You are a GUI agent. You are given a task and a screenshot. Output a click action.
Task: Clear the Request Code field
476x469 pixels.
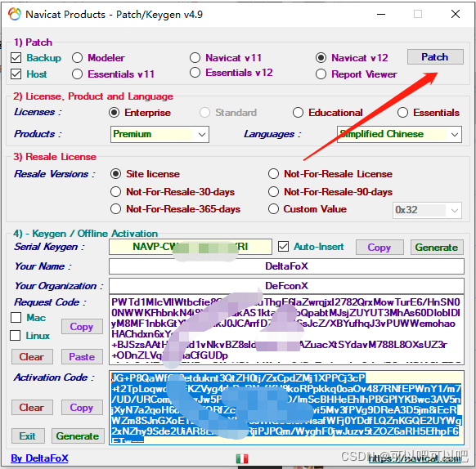click(x=32, y=356)
